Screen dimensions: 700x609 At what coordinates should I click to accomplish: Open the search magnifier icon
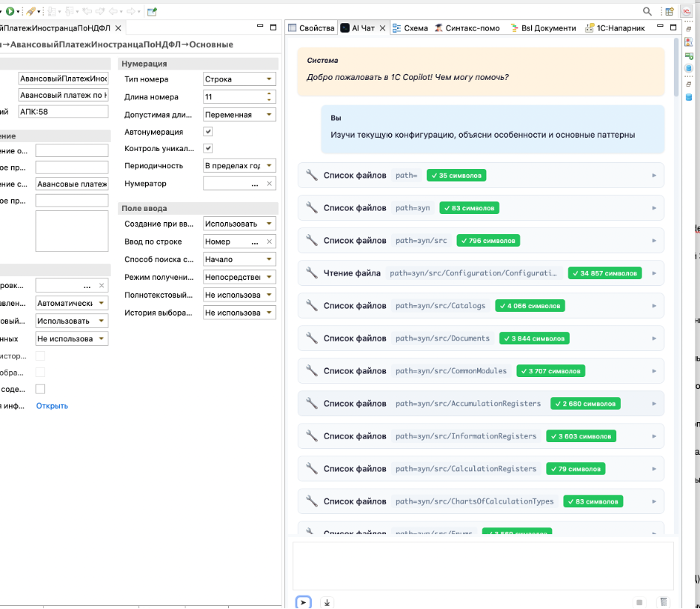coord(647,12)
